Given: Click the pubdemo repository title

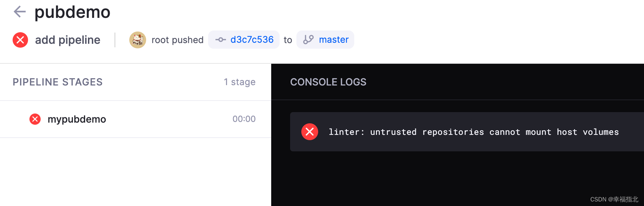Looking at the screenshot, I should (73, 12).
